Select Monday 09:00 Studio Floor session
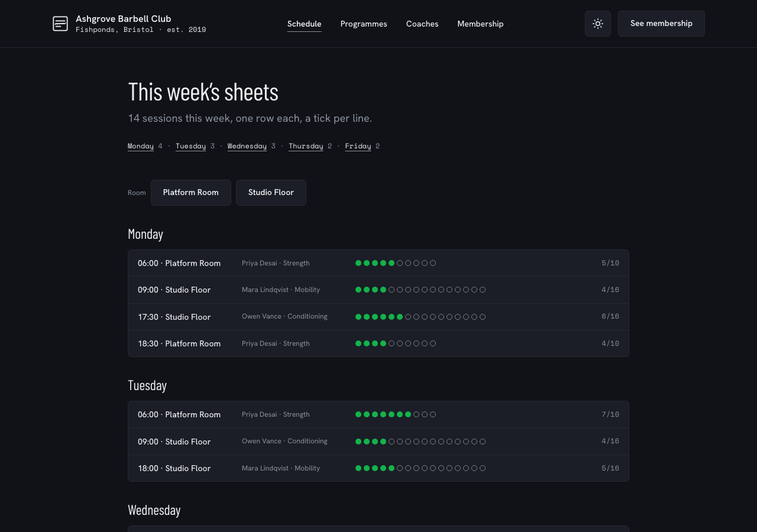757x532 pixels. [378, 290]
